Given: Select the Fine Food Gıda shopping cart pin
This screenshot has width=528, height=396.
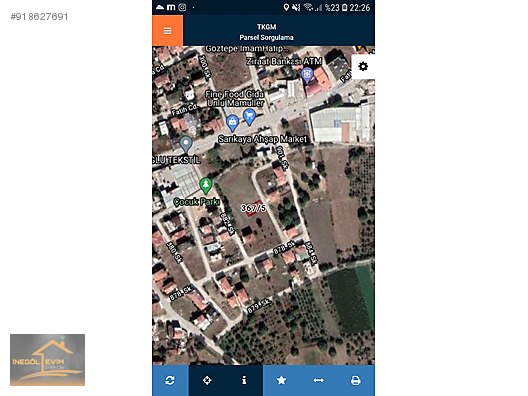Looking at the screenshot, I should 249,117.
